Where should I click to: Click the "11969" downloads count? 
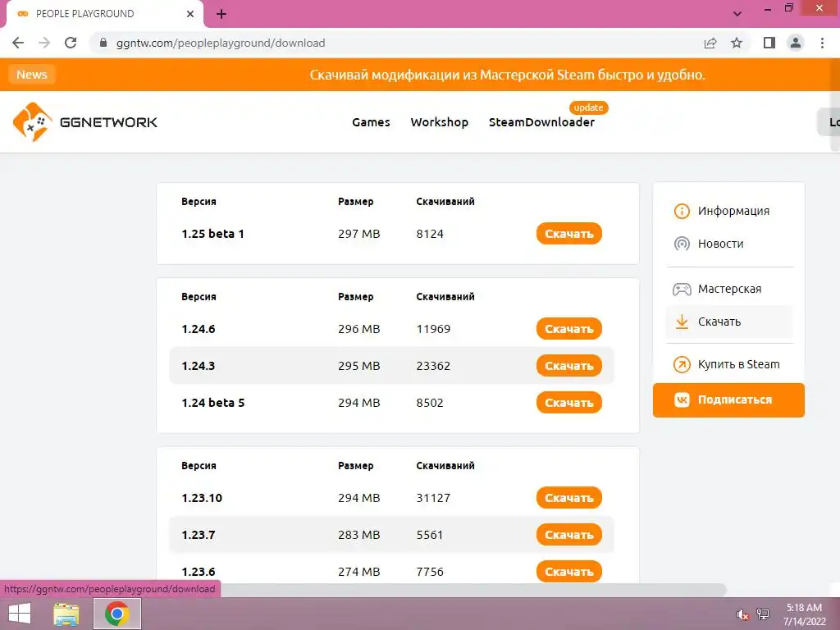pyautogui.click(x=433, y=329)
